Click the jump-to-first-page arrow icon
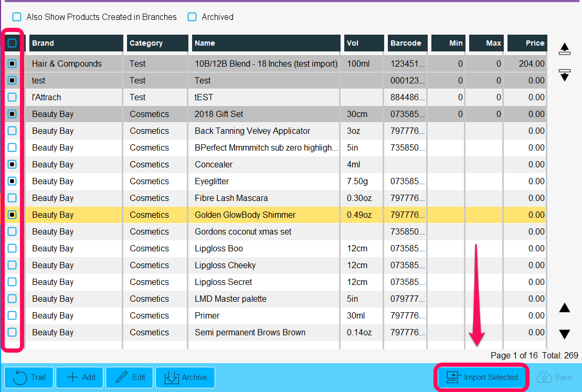 565,49
